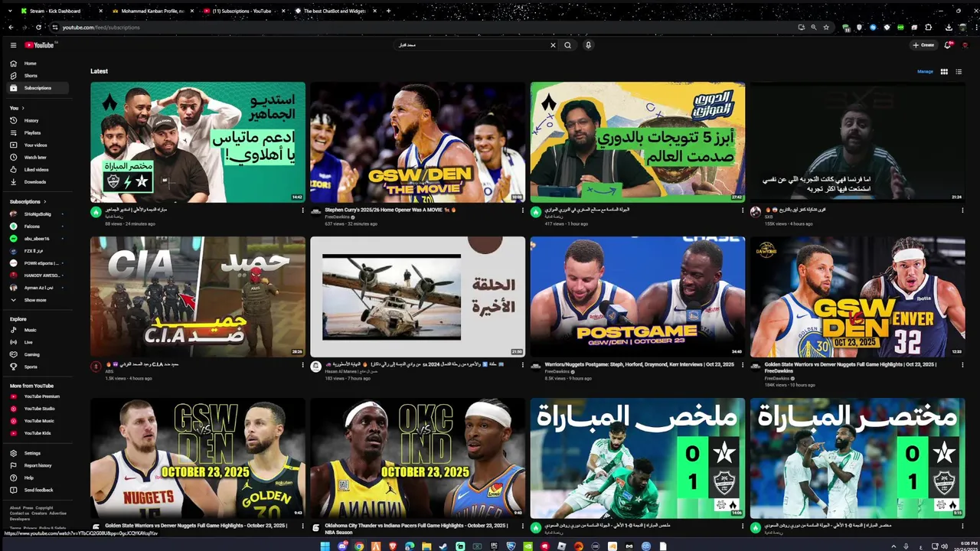
Task: Select Subscriptions in the sidebar
Action: click(x=38, y=88)
